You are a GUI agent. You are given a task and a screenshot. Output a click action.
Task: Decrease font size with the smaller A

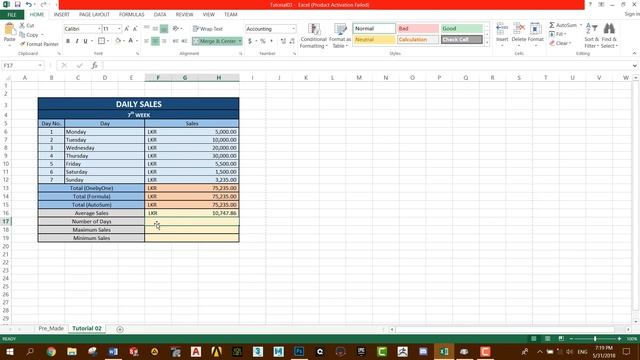point(135,29)
